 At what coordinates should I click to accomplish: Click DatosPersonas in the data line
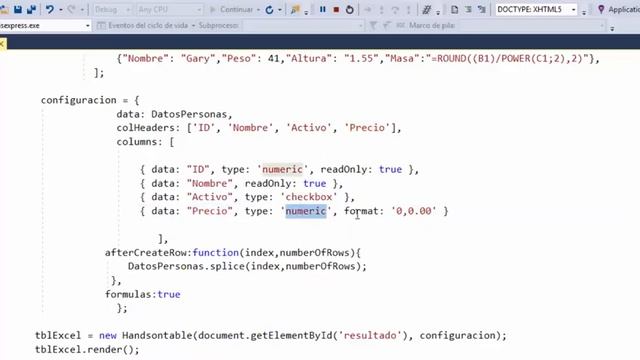click(x=189, y=114)
